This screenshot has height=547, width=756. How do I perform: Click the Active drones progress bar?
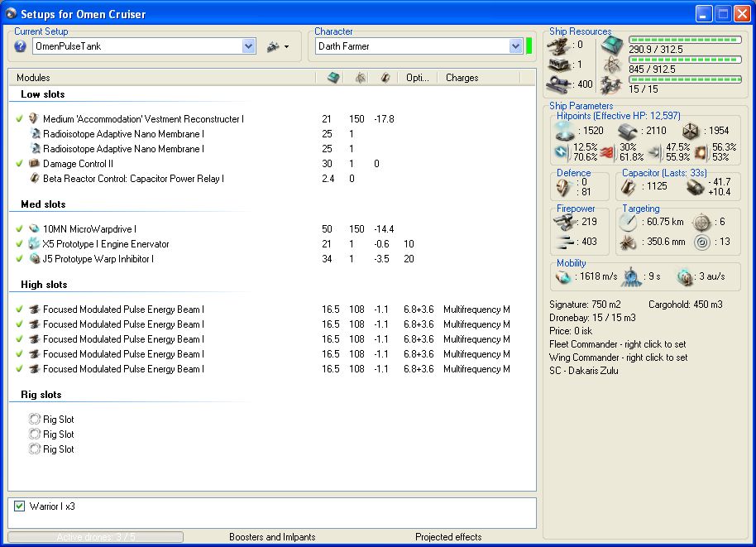(x=95, y=537)
